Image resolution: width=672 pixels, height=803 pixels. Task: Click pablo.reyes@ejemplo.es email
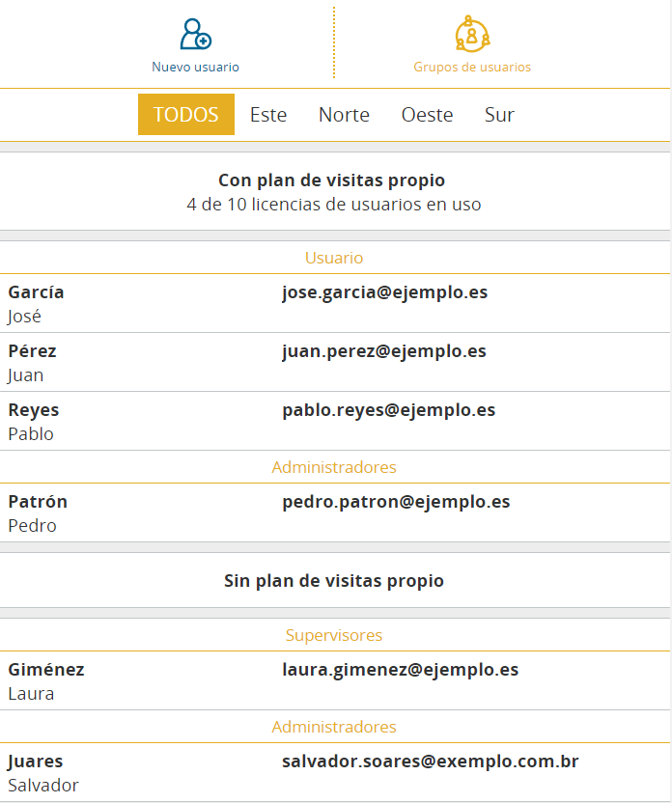click(x=389, y=410)
